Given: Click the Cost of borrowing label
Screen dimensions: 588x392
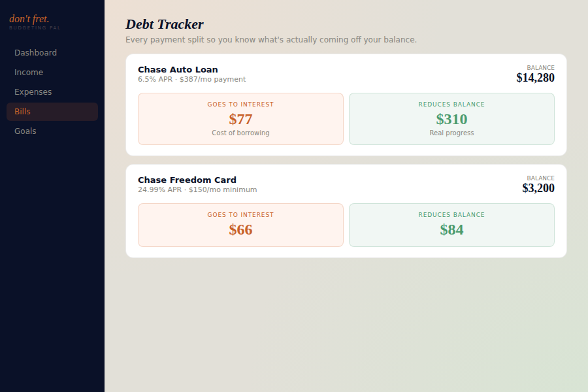Looking at the screenshot, I should coord(240,133).
